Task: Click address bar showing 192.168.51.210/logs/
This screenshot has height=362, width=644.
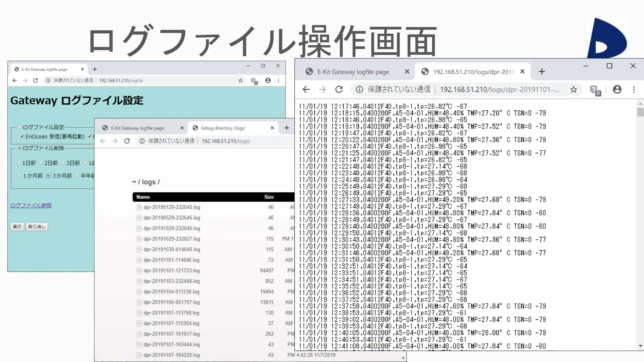Action: [225, 141]
